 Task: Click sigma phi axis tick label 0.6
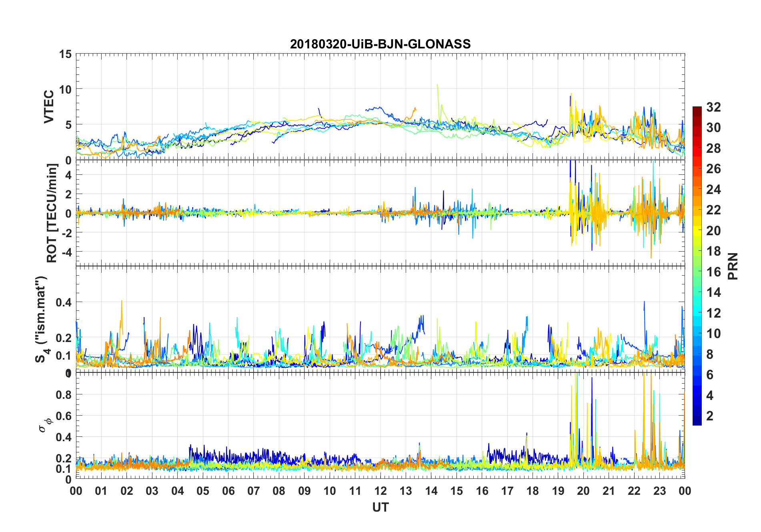(64, 416)
